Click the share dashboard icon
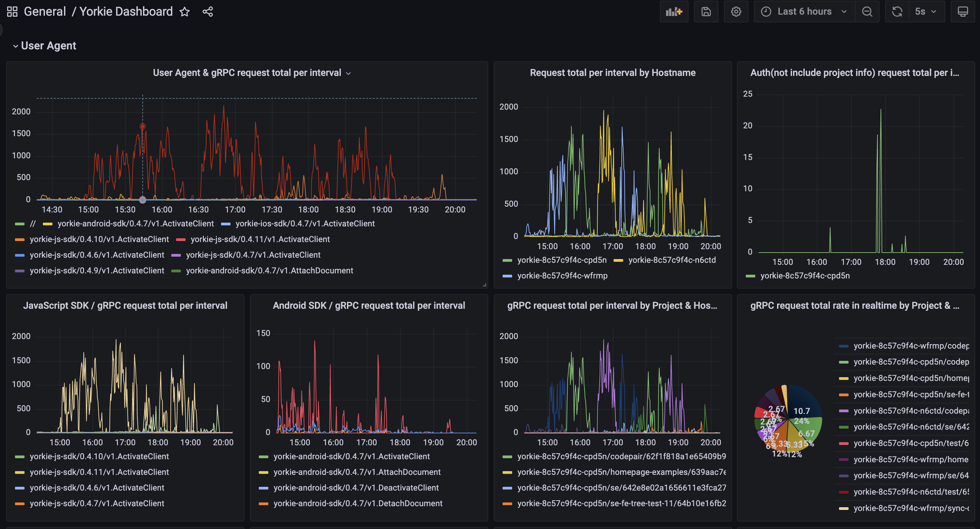Image resolution: width=980 pixels, height=529 pixels. (x=208, y=12)
